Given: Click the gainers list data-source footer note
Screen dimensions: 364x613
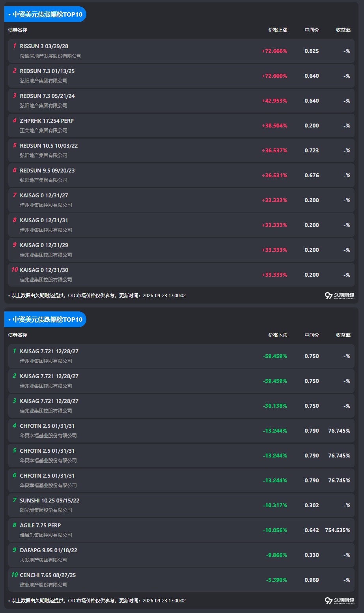Looking at the screenshot, I should [97, 296].
